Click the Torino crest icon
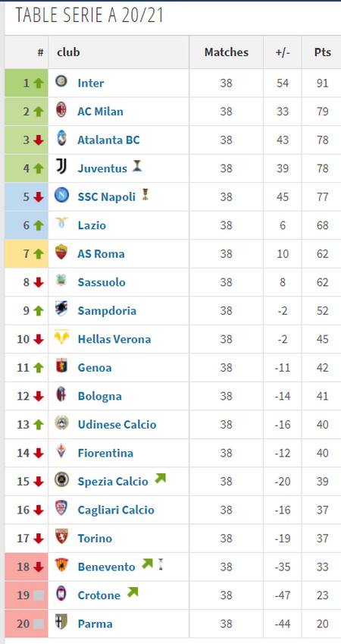Screen dimensions: 341x644 pos(61,536)
